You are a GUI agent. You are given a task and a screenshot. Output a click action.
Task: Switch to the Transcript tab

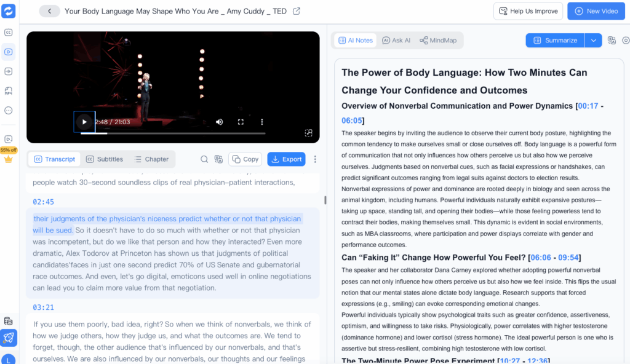click(x=55, y=159)
